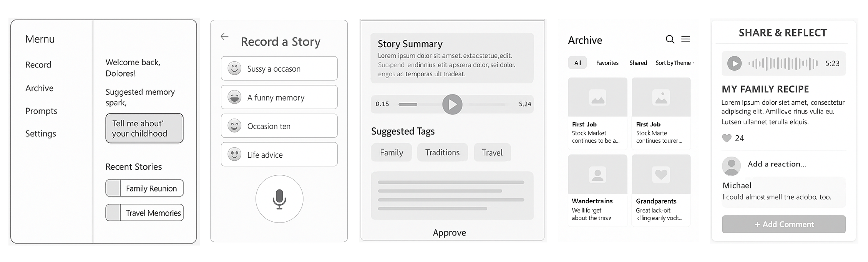The image size is (868, 262).
Task: Toggle the Traditions suggested tag
Action: click(x=442, y=152)
